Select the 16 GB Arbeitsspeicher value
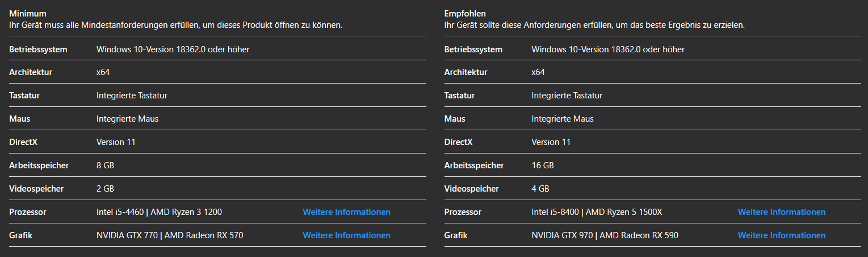The image size is (868, 257). coord(542,165)
